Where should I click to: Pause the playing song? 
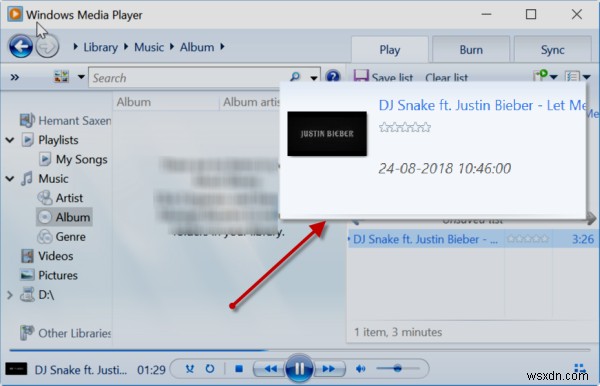coord(299,368)
